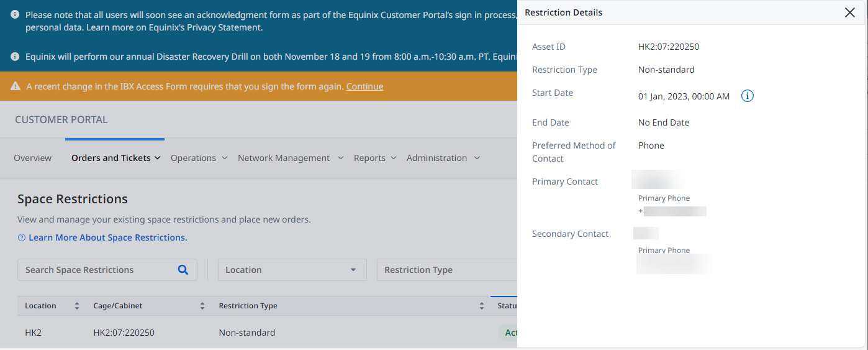
Task: Click the Phone contact method value
Action: pyautogui.click(x=651, y=145)
